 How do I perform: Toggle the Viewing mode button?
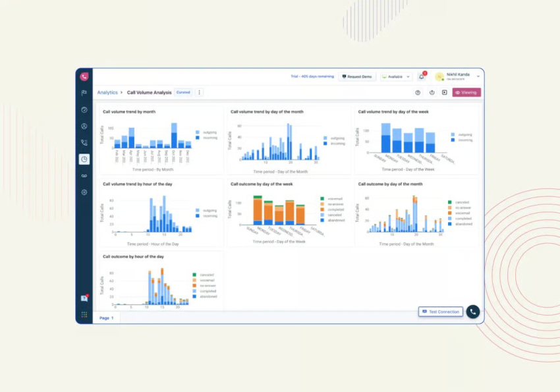466,93
